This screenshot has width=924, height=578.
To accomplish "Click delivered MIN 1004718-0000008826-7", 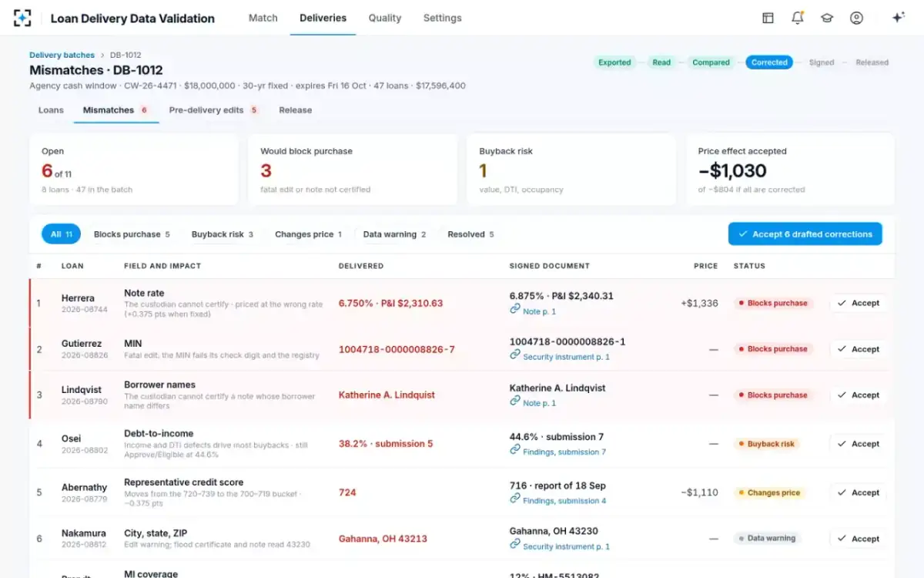I will 397,349.
